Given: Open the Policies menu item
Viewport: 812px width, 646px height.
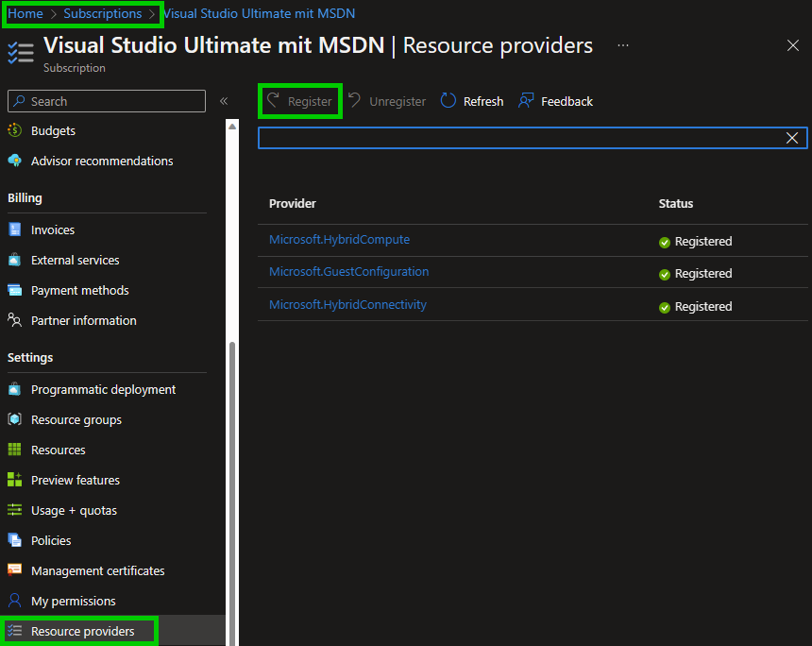Looking at the screenshot, I should pos(51,540).
